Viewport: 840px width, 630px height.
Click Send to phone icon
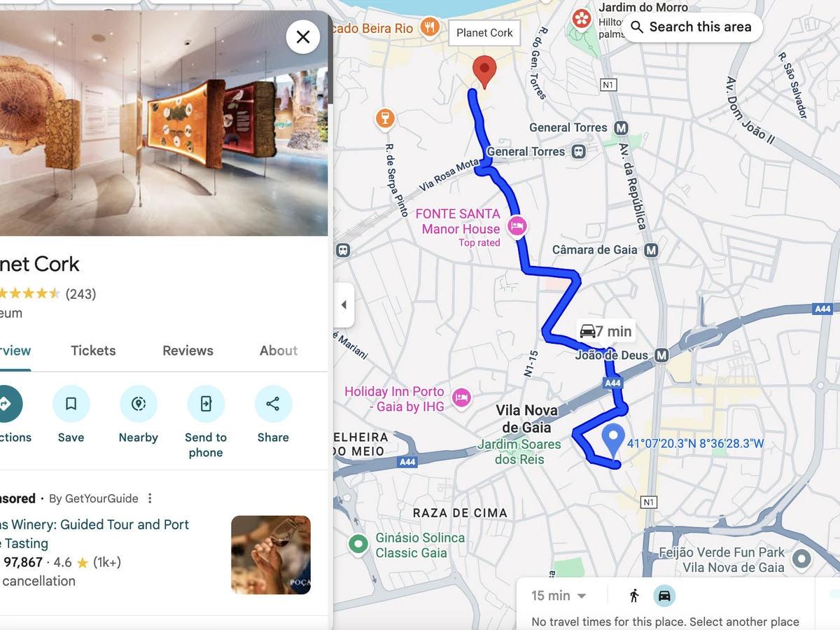[x=206, y=404]
